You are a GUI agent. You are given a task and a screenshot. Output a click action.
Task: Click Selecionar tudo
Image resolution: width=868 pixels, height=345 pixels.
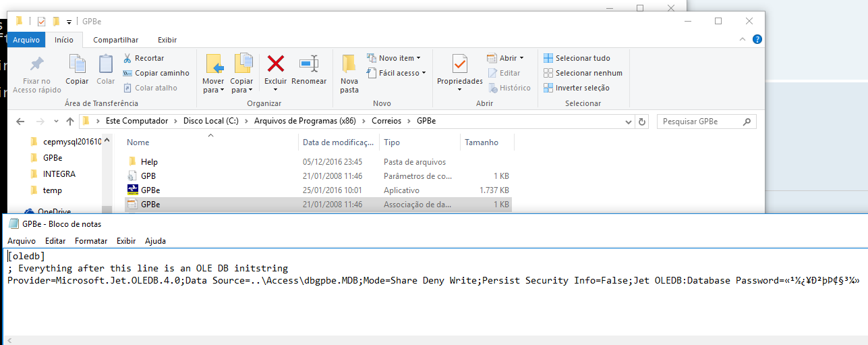[577, 58]
